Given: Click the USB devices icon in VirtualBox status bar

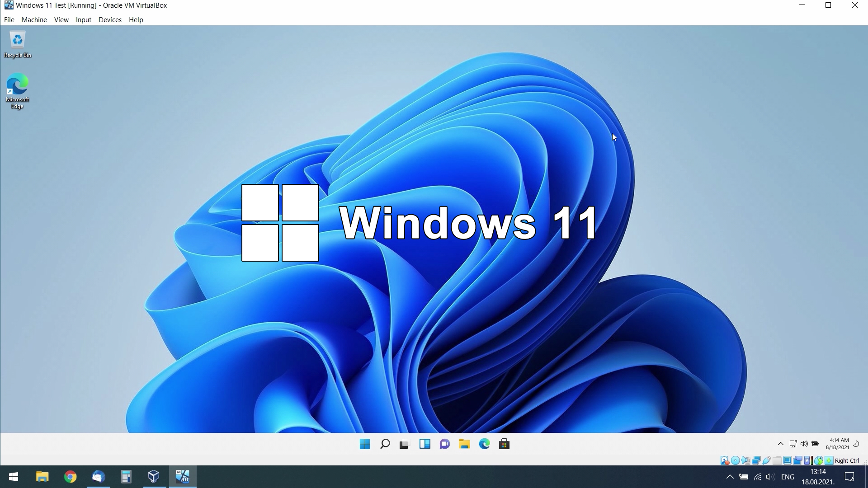Looking at the screenshot, I should coord(766,460).
